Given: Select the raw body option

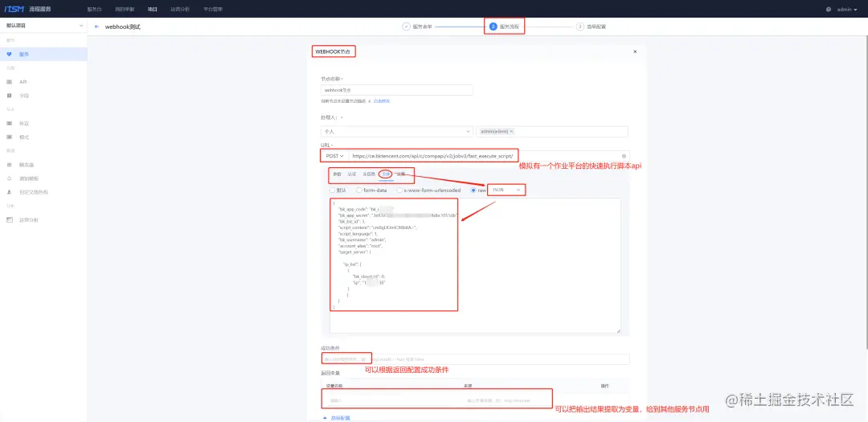Looking at the screenshot, I should pos(473,190).
